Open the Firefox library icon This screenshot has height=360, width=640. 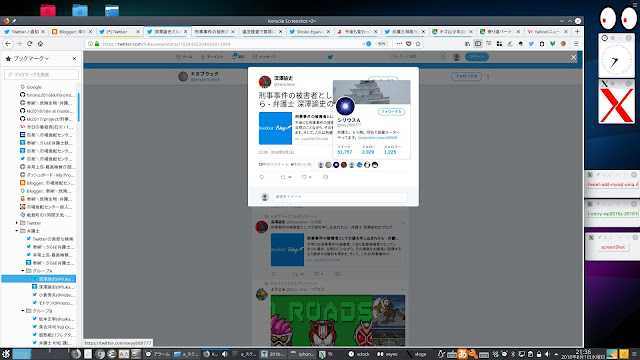467,44
